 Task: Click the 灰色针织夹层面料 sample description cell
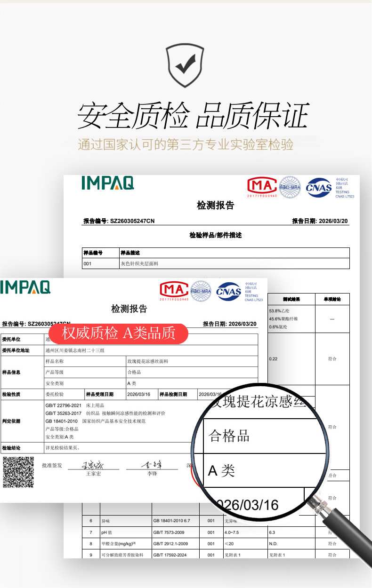(x=140, y=264)
